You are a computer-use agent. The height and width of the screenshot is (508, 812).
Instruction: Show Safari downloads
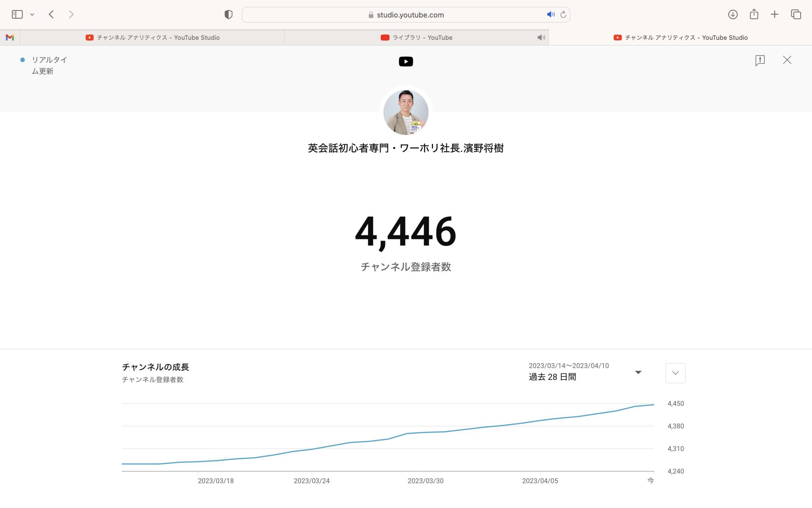(x=732, y=15)
